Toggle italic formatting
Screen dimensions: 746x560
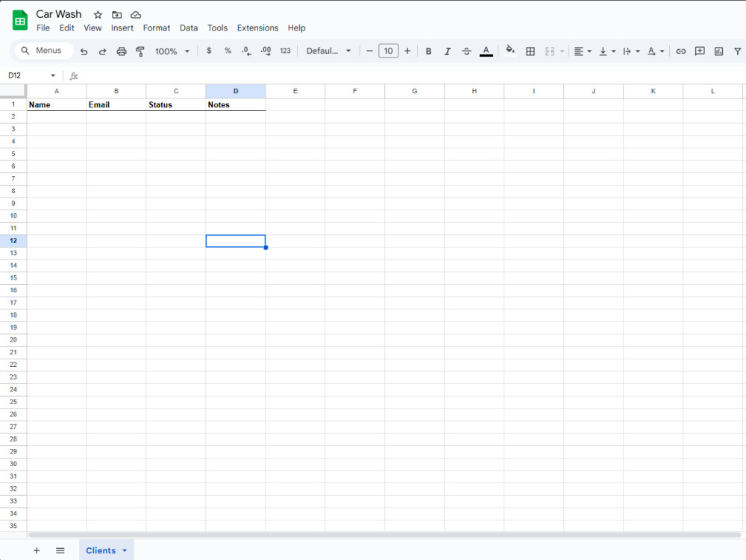447,51
